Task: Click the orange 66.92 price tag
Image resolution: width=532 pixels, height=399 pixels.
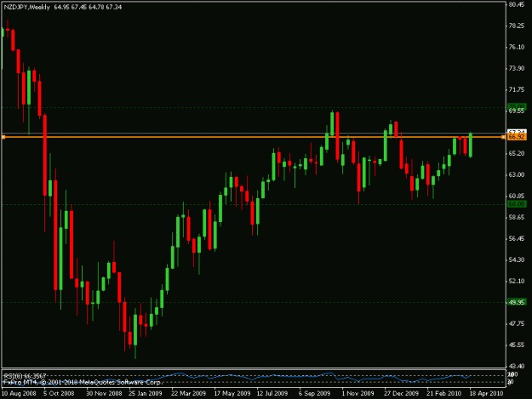Action: point(517,137)
